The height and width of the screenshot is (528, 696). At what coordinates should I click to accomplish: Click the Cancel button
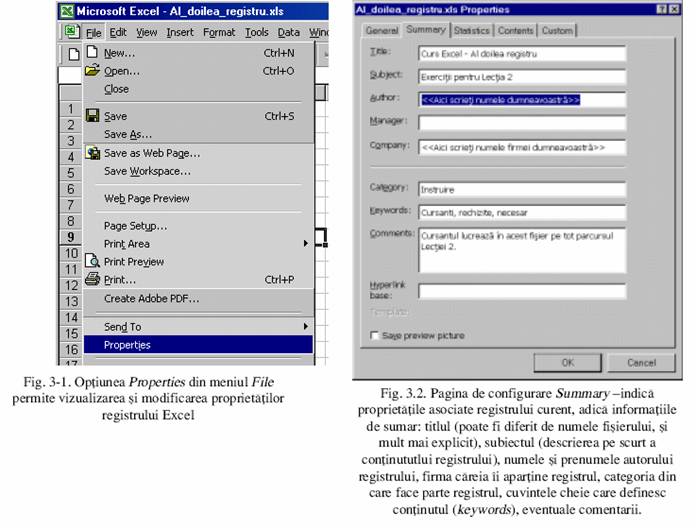(641, 363)
